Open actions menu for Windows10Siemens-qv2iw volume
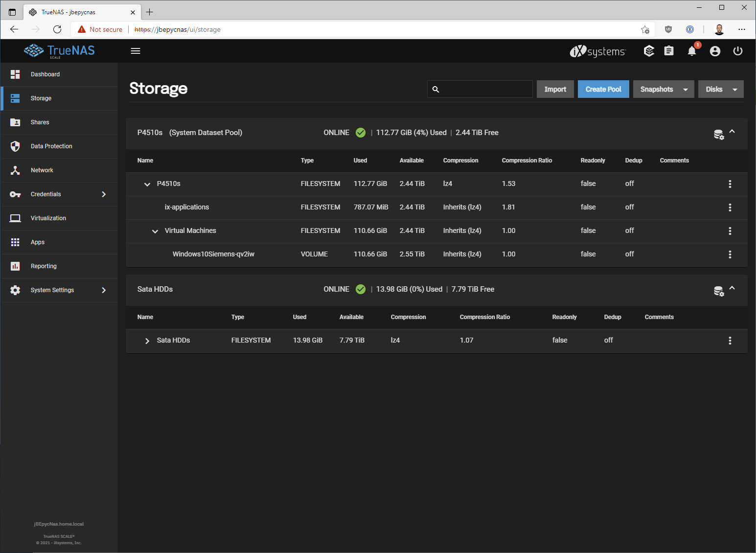Image resolution: width=756 pixels, height=553 pixels. point(730,254)
